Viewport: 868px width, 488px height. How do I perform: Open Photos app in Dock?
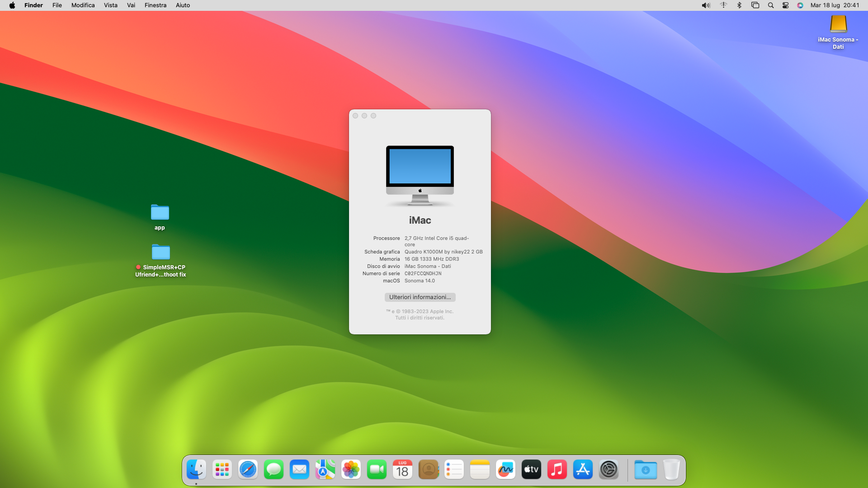(351, 470)
